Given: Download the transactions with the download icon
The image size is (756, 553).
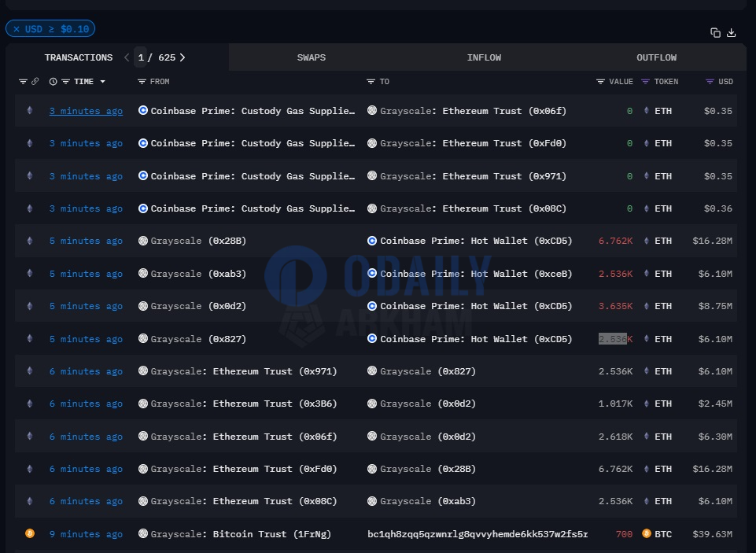Looking at the screenshot, I should pos(732,33).
